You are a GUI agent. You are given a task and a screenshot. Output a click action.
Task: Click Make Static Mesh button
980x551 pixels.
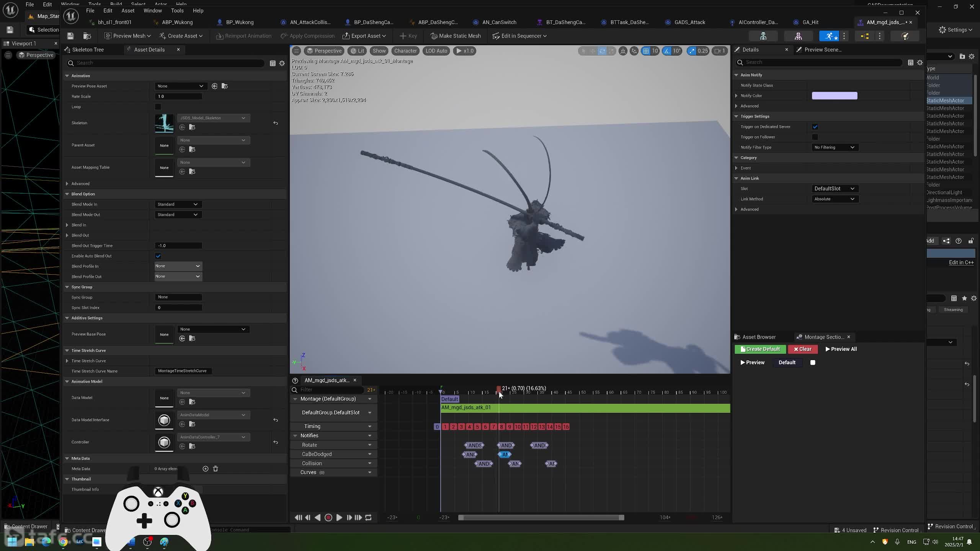pyautogui.click(x=455, y=36)
